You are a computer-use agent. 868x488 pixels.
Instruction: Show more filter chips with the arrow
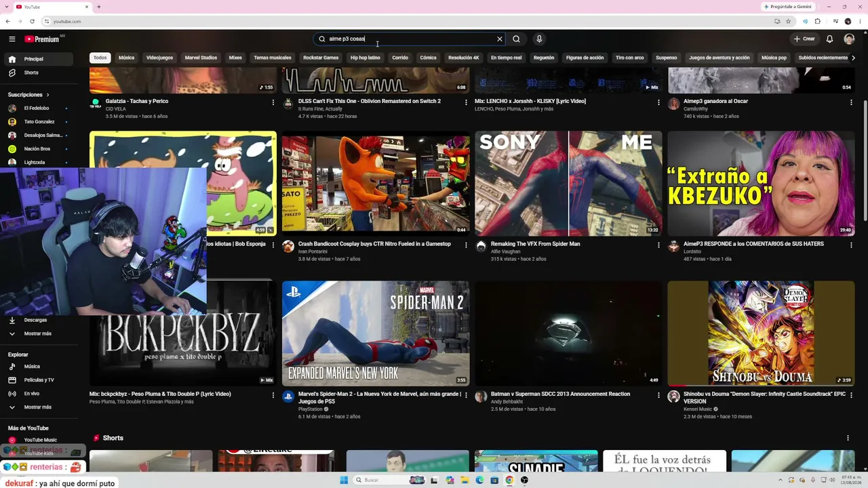coord(853,58)
